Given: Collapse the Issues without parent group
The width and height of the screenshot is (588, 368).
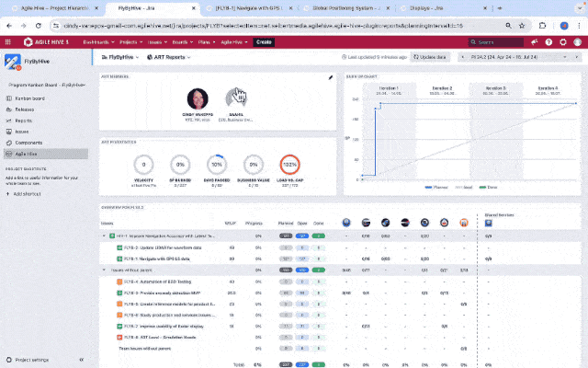Looking at the screenshot, I should [104, 270].
